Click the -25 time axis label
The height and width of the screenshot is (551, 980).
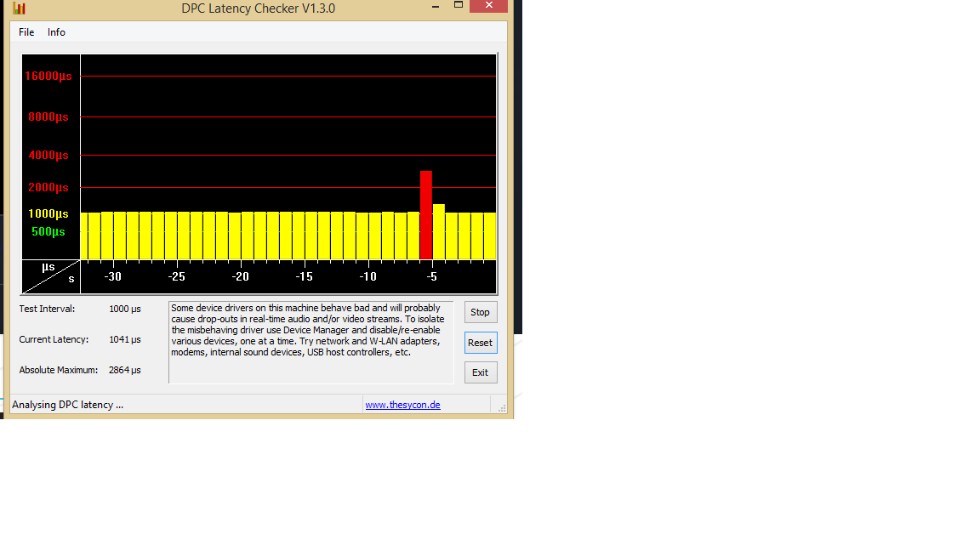(176, 276)
